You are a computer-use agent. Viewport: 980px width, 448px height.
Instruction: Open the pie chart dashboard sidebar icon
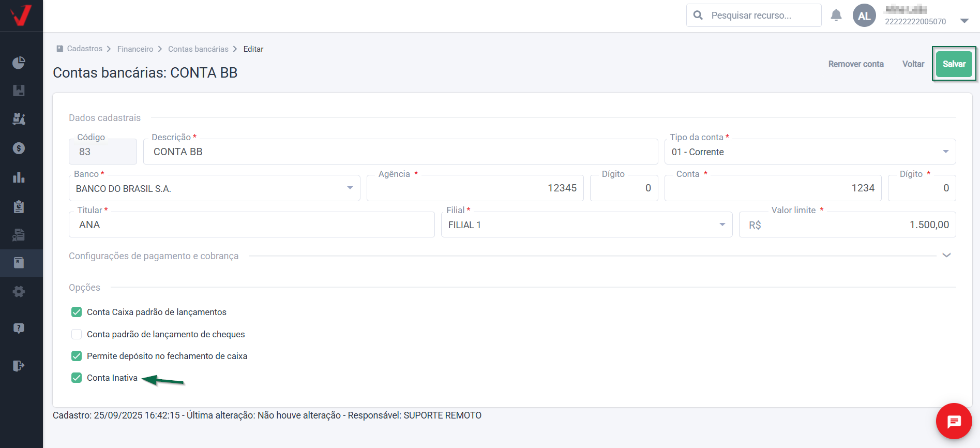(x=19, y=63)
